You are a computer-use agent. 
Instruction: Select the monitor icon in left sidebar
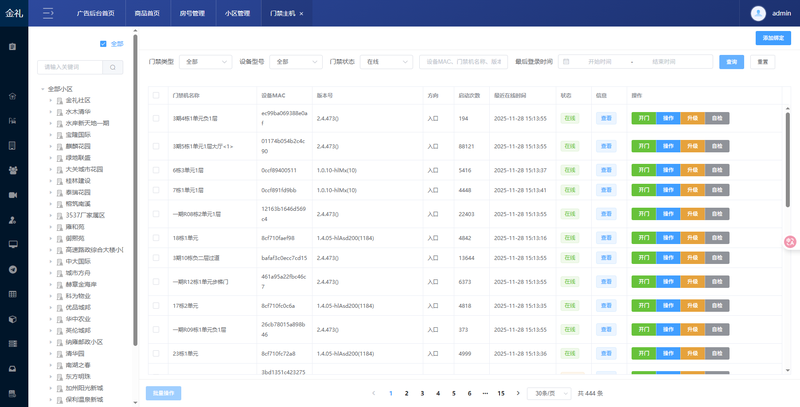(13, 243)
